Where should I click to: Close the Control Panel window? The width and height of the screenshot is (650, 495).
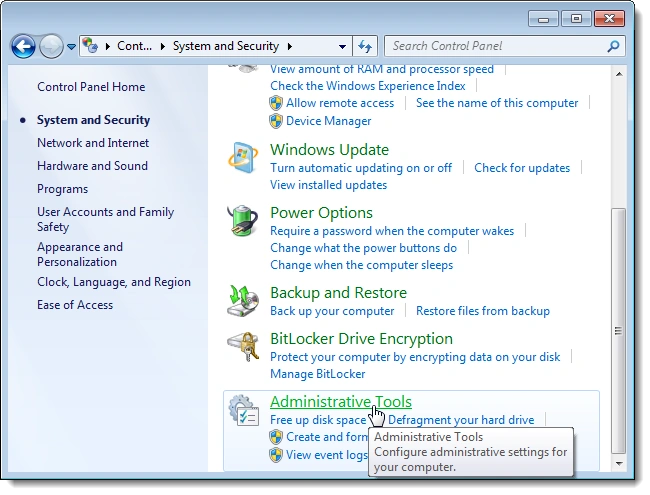coord(609,19)
